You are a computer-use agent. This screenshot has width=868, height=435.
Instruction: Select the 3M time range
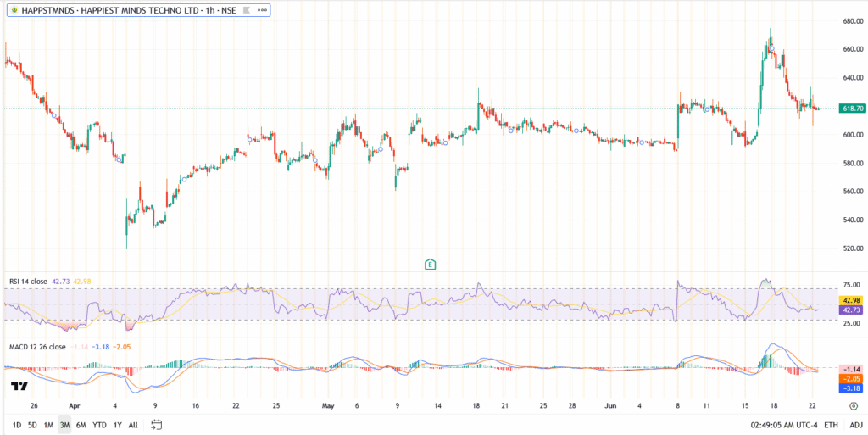[x=64, y=424]
